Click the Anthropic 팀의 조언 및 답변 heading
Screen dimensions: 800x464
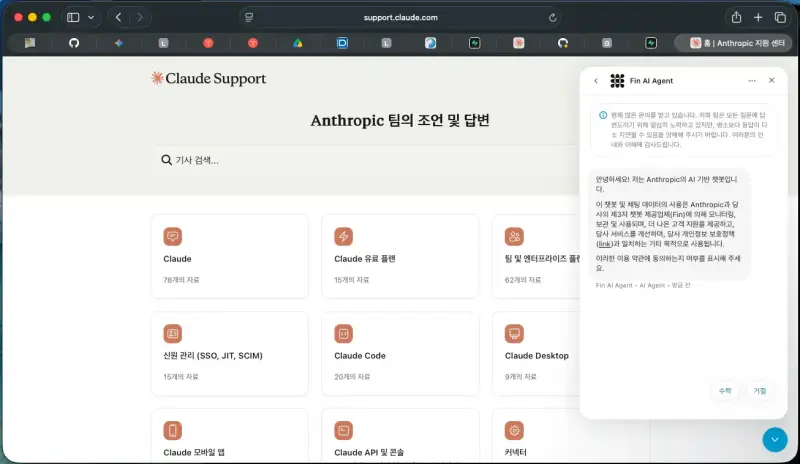pos(400,120)
